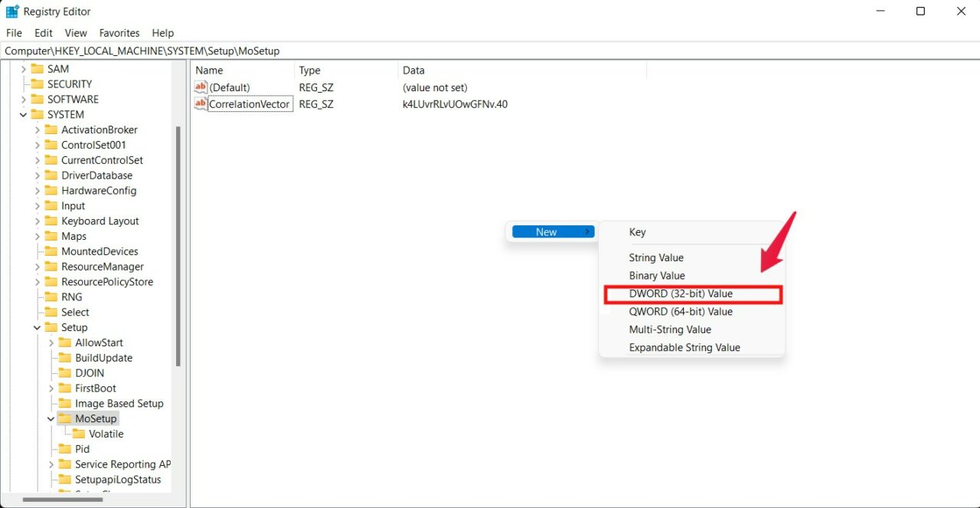Select the MoSetup folder icon

(65, 418)
